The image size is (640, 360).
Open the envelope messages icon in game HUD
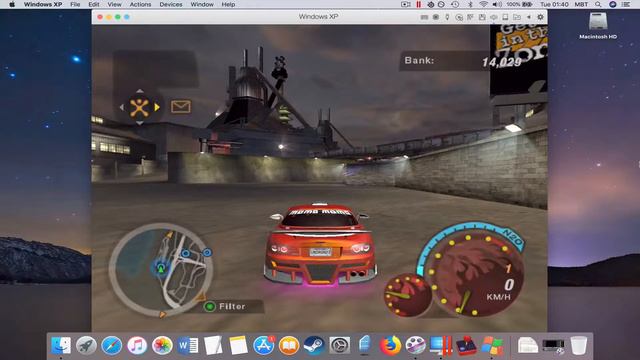pyautogui.click(x=181, y=107)
